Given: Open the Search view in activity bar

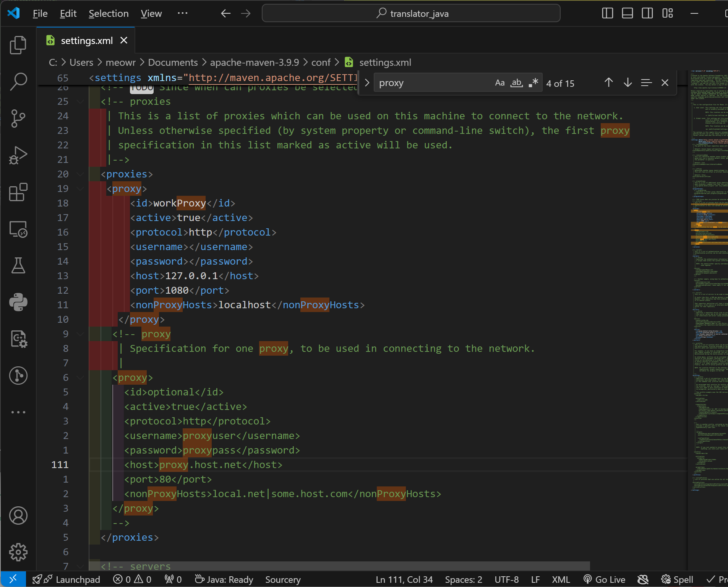Looking at the screenshot, I should point(18,82).
